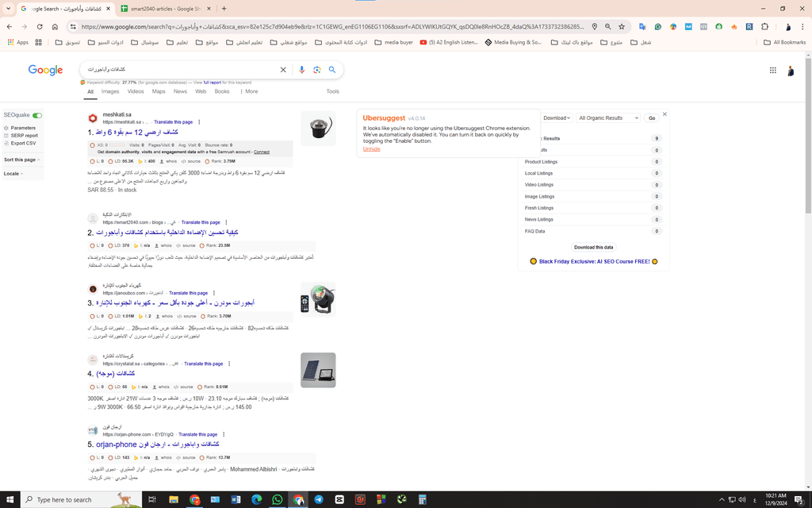Open the A2 English Listen bookmark
812x508 pixels.
[x=449, y=43]
